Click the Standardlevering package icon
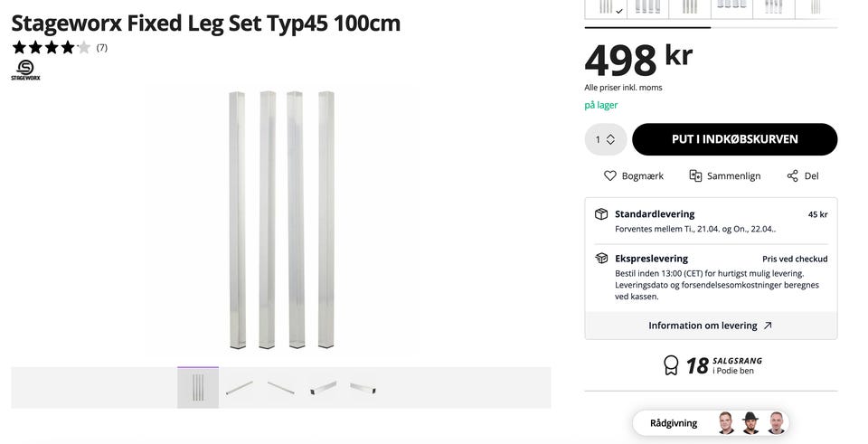 (601, 214)
